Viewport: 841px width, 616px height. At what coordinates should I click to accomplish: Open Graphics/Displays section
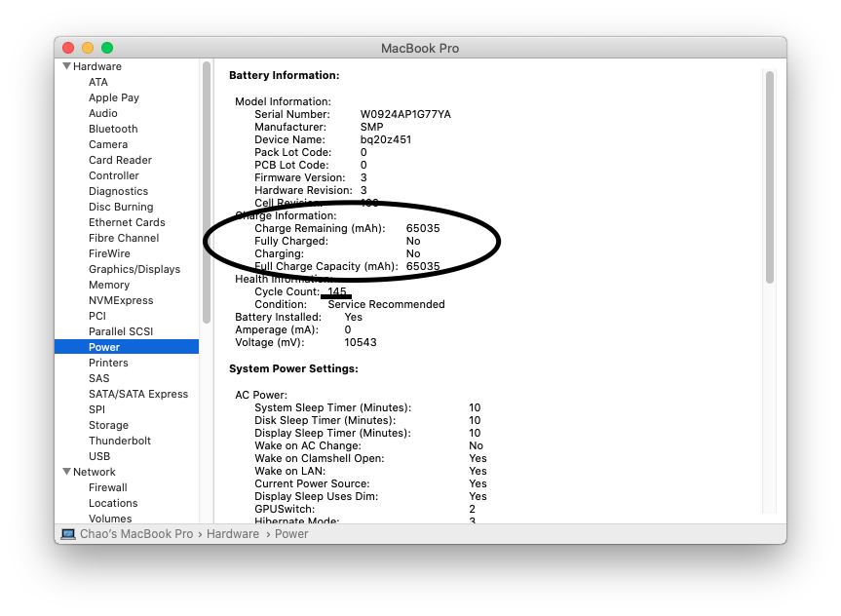coord(134,269)
